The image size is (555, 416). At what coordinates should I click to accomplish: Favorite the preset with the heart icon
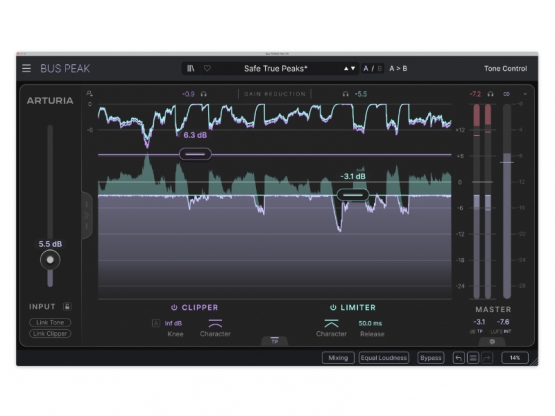(x=207, y=68)
